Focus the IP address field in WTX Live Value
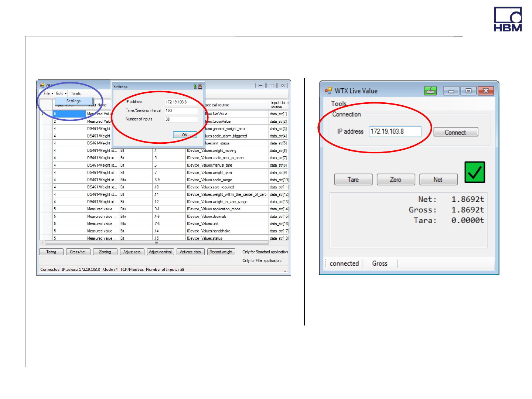532x399 pixels. point(395,132)
